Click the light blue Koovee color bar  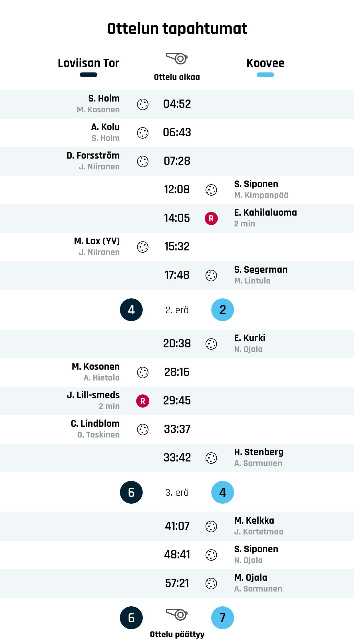click(265, 75)
